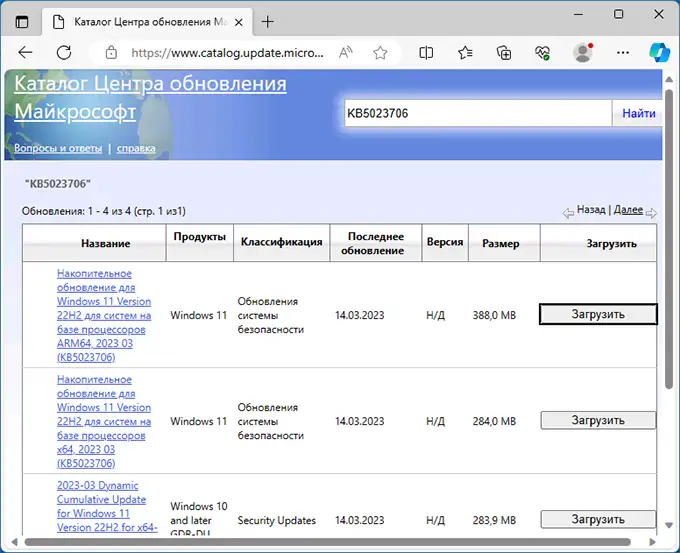Minimize the browser window
The height and width of the screenshot is (553, 680).
point(578,14)
